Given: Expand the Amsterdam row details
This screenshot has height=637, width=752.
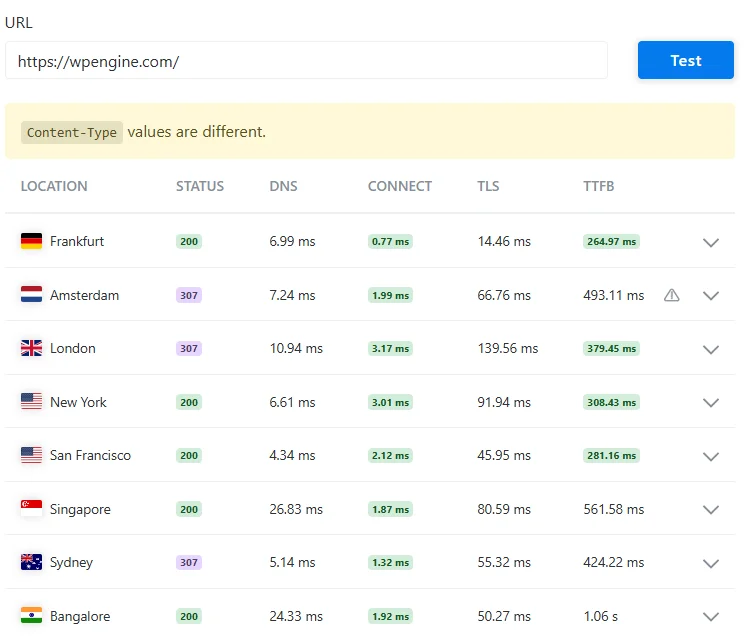Looking at the screenshot, I should 710,295.
